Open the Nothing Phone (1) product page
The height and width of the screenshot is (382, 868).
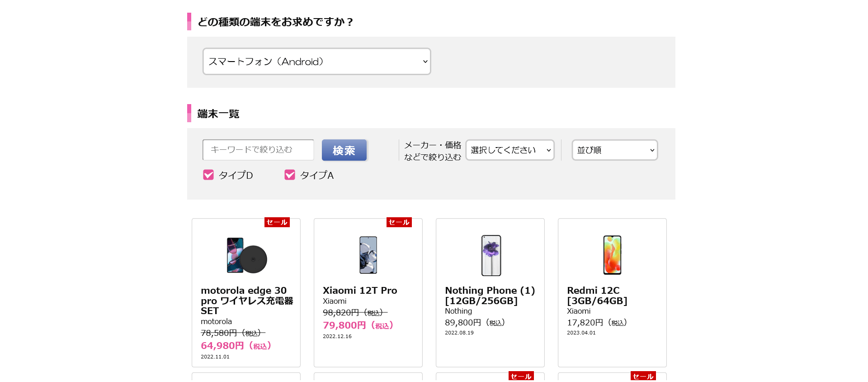tap(490, 295)
